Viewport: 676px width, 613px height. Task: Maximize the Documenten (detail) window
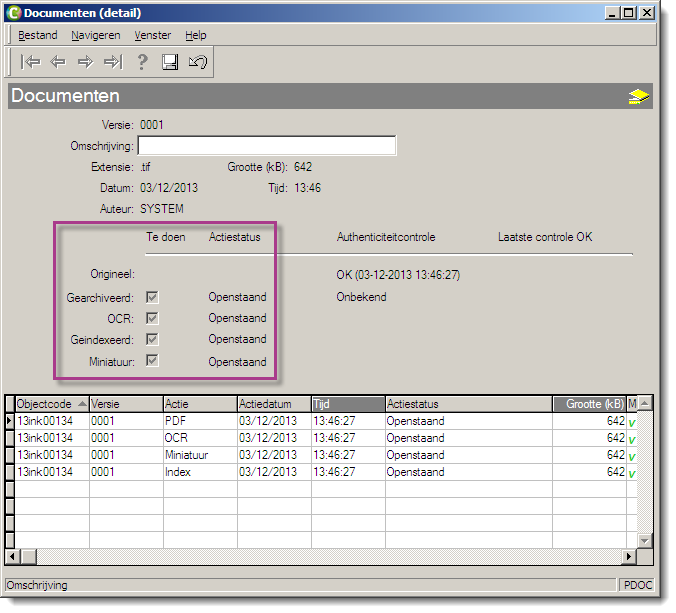tap(628, 13)
